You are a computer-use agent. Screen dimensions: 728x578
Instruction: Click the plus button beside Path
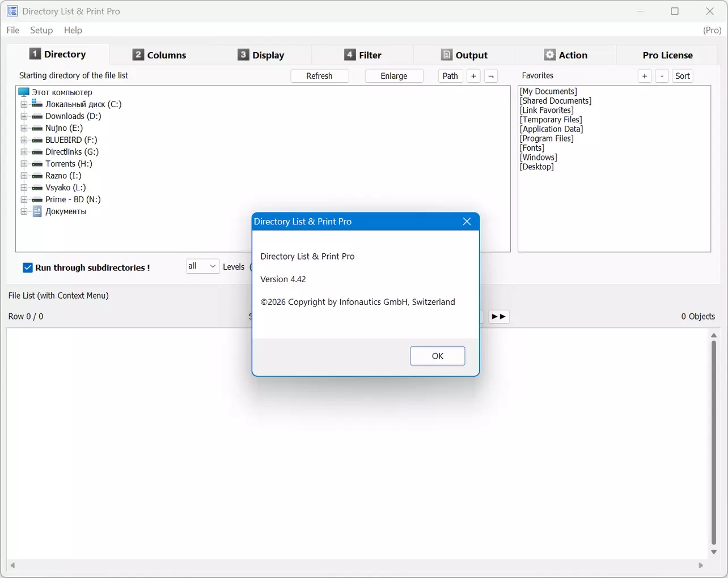pos(473,76)
